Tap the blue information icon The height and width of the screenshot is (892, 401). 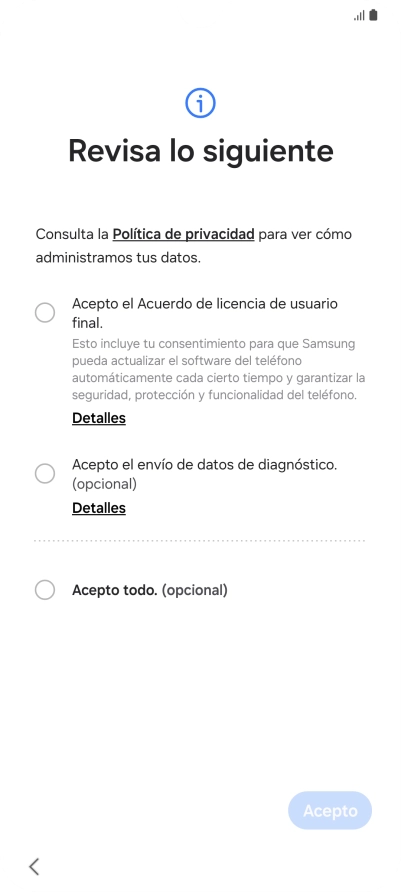[x=200, y=103]
